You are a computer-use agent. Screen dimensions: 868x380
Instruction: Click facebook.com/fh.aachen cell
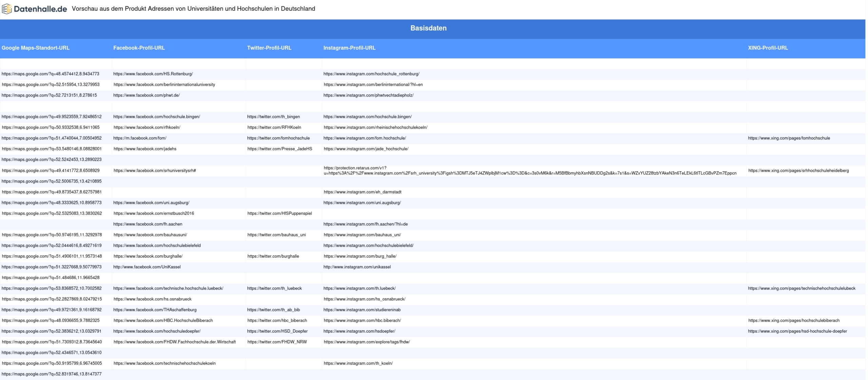(148, 224)
